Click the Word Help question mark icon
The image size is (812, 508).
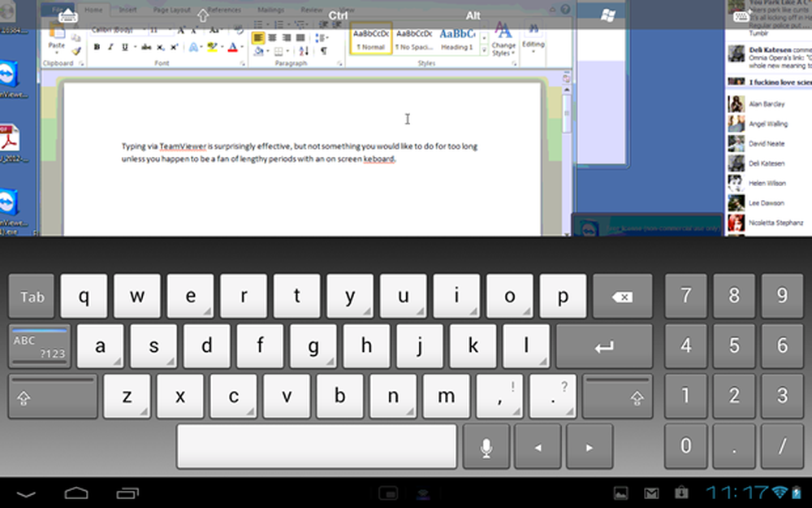tap(565, 9)
